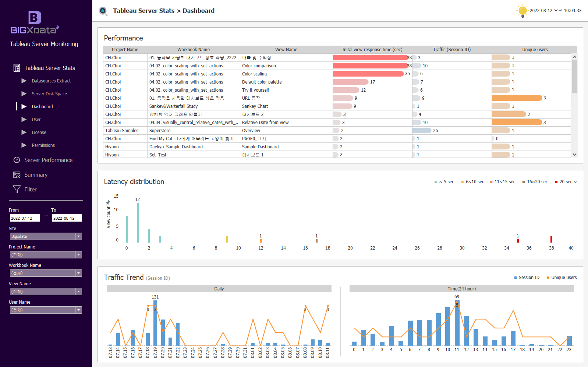The width and height of the screenshot is (588, 367).
Task: Click the ~ 5 sec legend swatch
Action: pos(436,182)
